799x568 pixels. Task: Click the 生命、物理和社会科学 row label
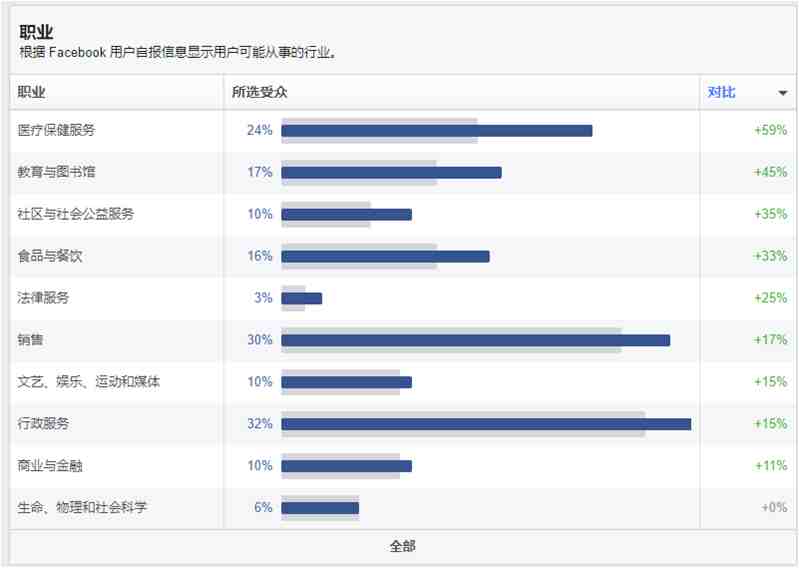82,507
